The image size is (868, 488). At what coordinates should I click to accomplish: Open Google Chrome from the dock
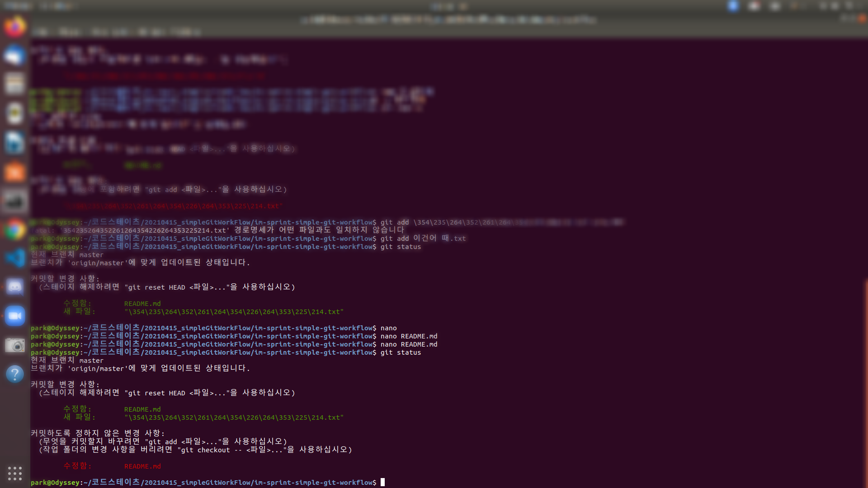coord(15,230)
